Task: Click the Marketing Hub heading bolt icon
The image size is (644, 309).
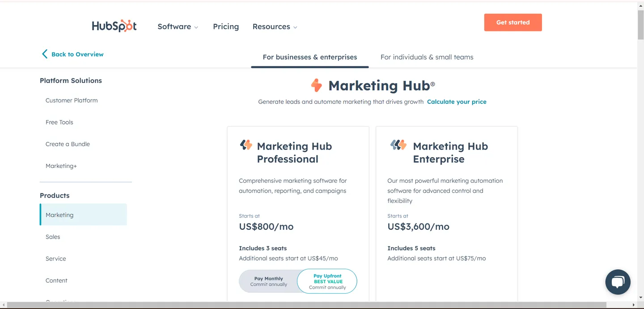Action: (x=317, y=85)
